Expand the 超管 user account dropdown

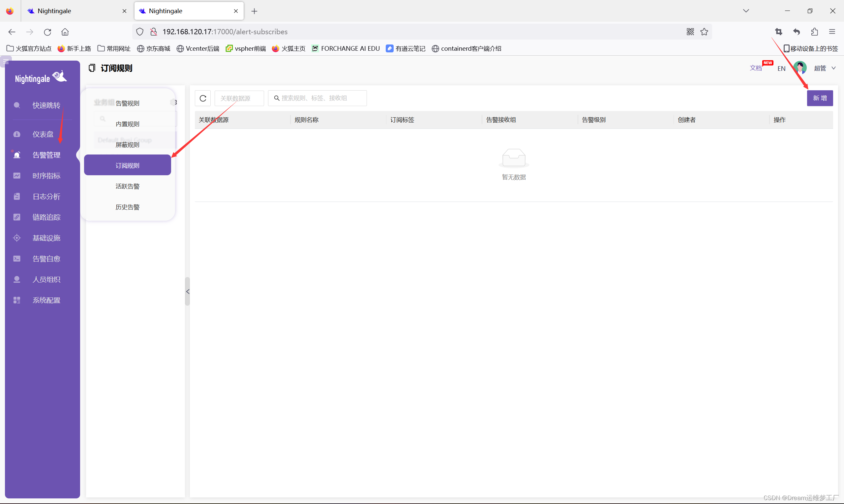[x=824, y=68]
